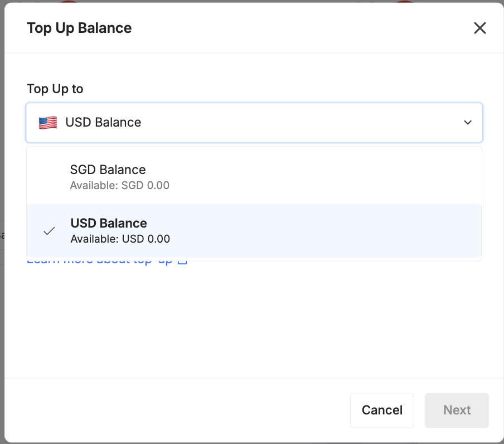
Task: Click the external link icon after Learn more
Action: coord(182,262)
